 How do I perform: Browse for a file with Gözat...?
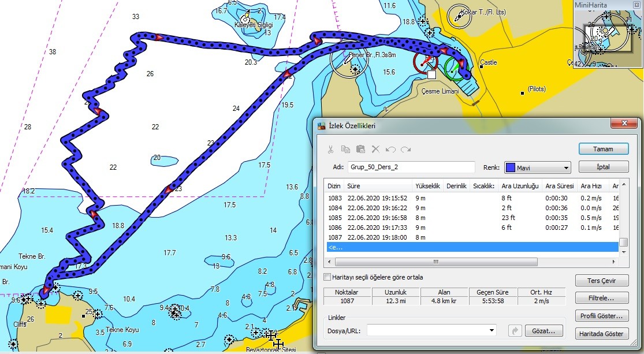tap(544, 330)
